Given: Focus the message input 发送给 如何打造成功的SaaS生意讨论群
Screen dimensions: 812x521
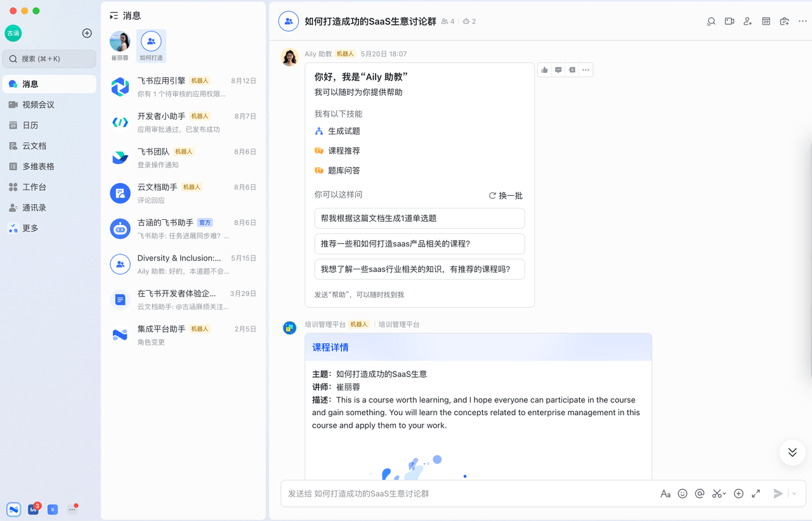Looking at the screenshot, I should pyautogui.click(x=469, y=494).
